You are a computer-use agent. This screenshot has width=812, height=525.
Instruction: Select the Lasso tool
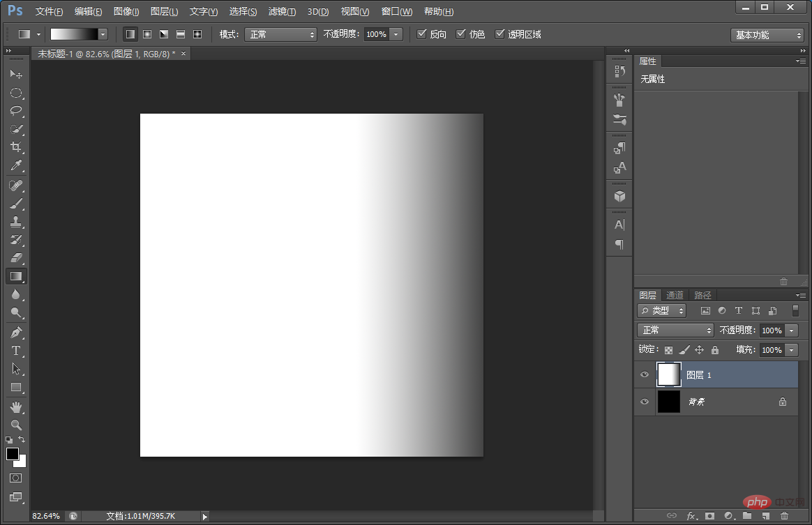pos(16,111)
